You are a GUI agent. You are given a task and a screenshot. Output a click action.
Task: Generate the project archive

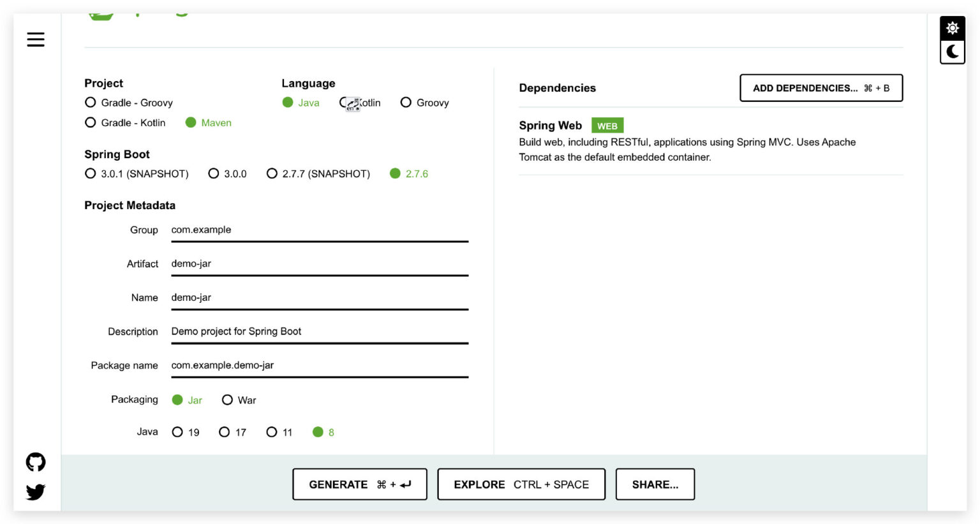[x=359, y=484]
